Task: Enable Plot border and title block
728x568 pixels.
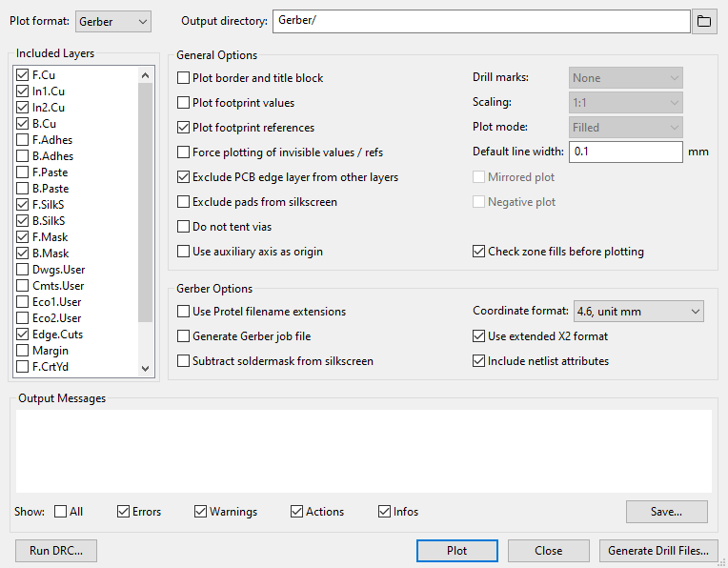Action: click(183, 78)
